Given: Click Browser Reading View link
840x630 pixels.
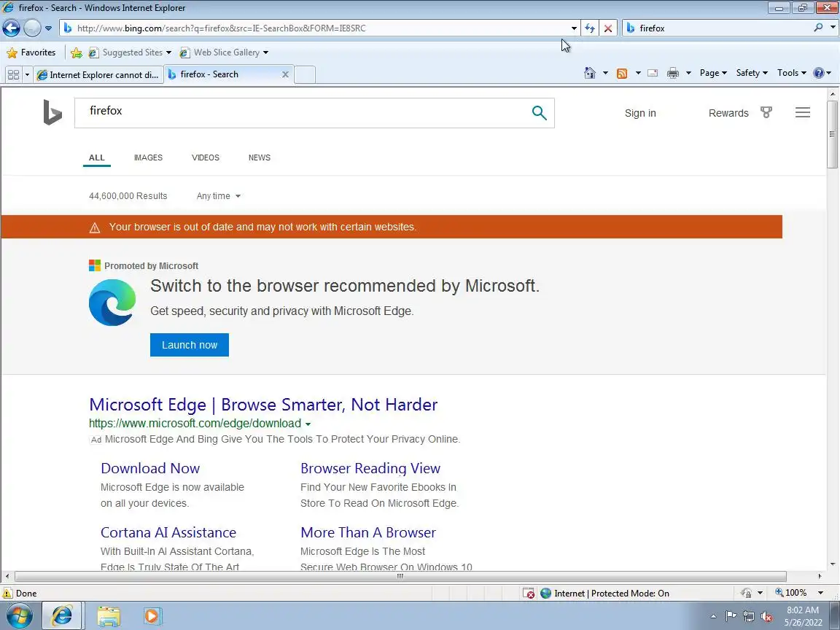Looking at the screenshot, I should coord(370,468).
